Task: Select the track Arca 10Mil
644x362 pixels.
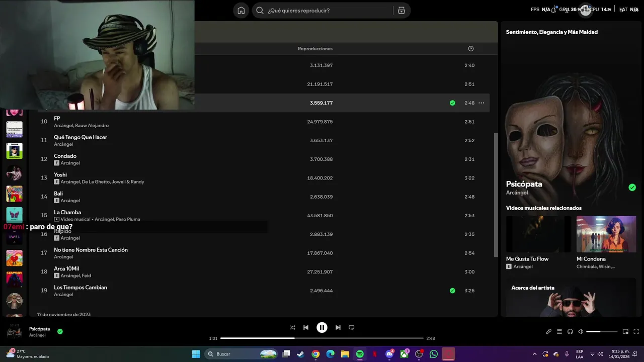Action: coord(66,268)
